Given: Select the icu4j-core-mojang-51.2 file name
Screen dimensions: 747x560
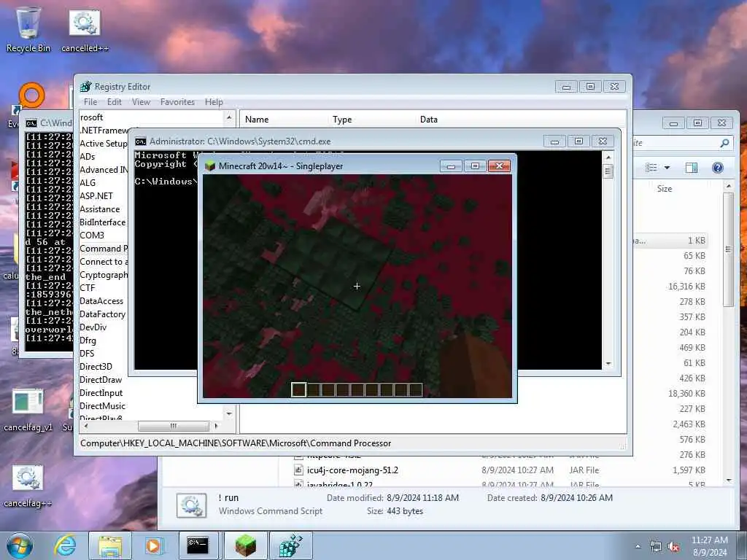Looking at the screenshot, I should click(x=352, y=470).
